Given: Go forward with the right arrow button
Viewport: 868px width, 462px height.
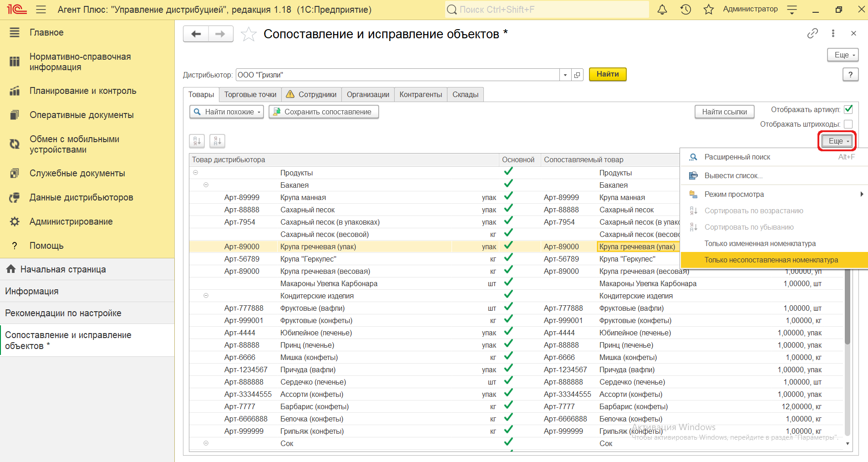Looking at the screenshot, I should [x=221, y=34].
